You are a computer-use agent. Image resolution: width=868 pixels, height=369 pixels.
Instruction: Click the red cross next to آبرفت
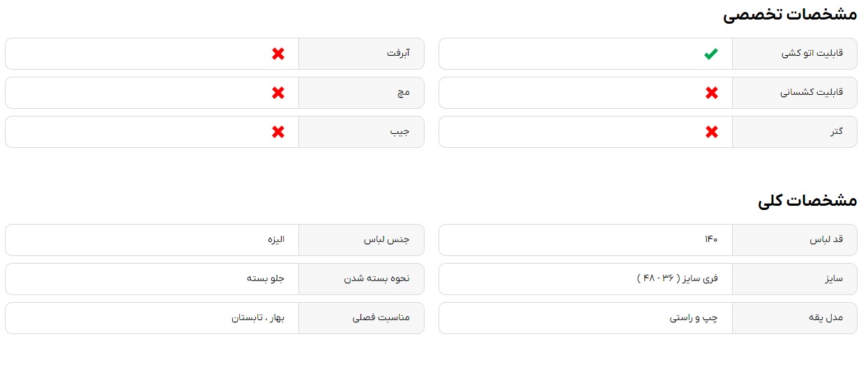coord(278,54)
